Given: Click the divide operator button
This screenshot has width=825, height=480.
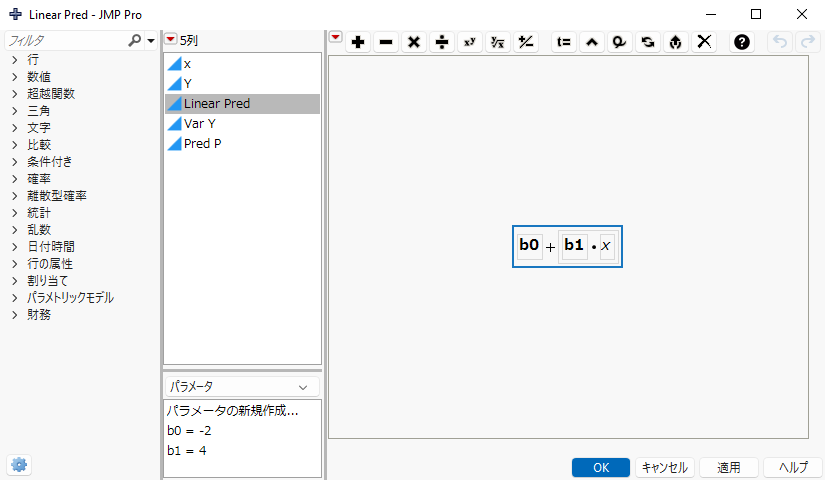Looking at the screenshot, I should point(442,42).
